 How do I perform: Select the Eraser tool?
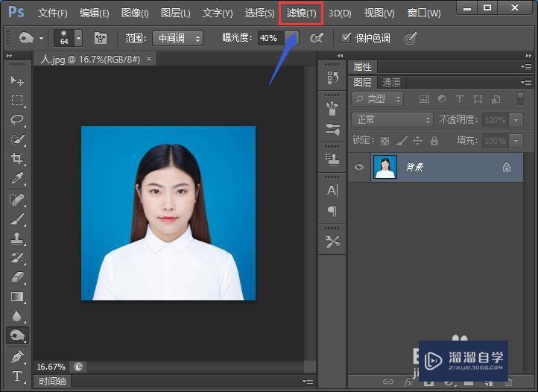coord(17,277)
